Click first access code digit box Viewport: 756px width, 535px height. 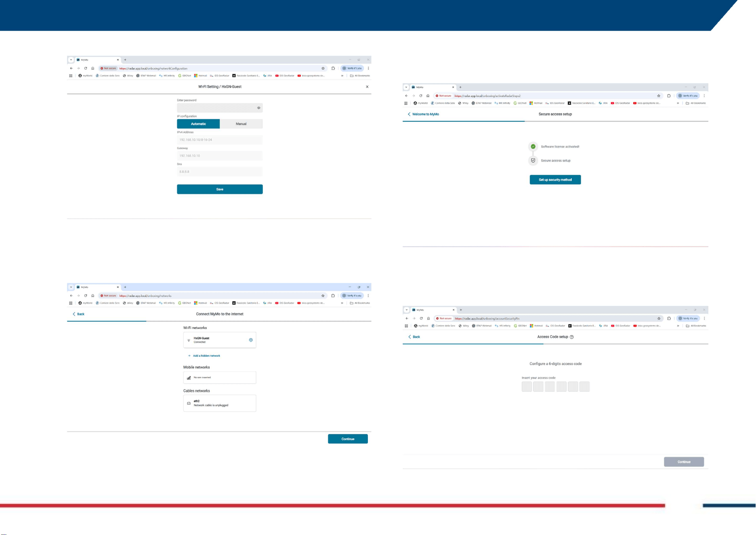pos(527,387)
